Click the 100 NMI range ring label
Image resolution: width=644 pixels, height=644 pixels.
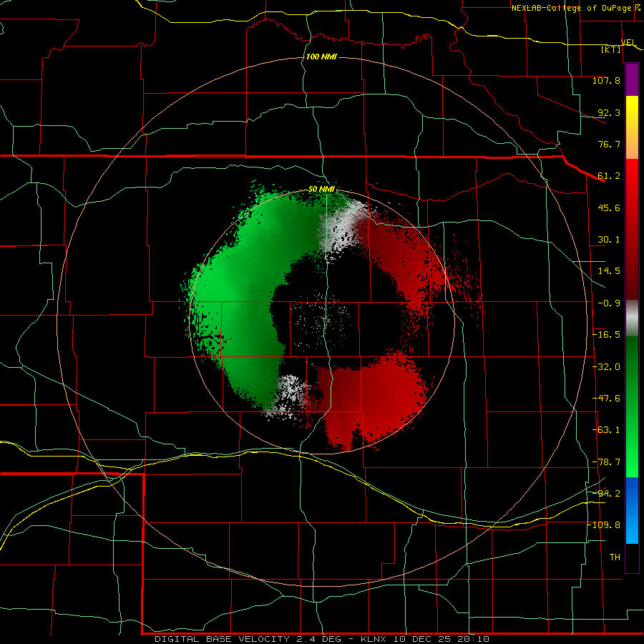[321, 57]
